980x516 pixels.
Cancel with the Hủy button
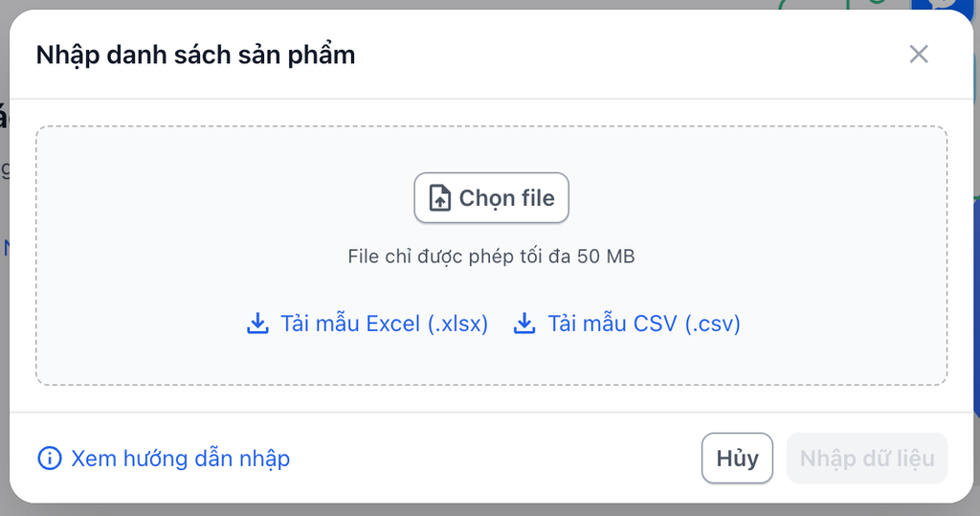pyautogui.click(x=737, y=459)
